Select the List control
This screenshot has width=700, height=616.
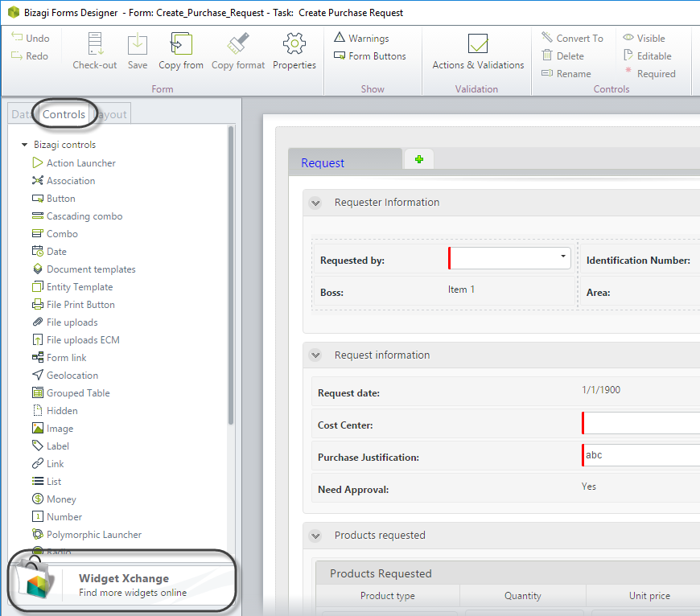47,481
